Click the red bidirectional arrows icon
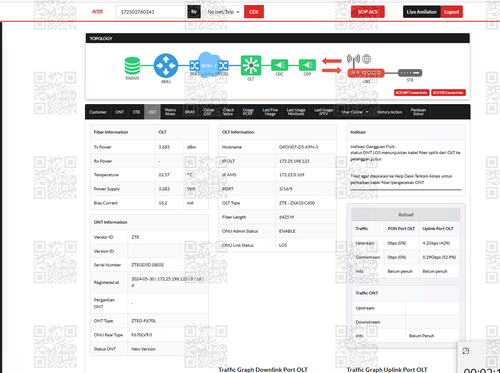The height and width of the screenshot is (373, 500). point(332,66)
